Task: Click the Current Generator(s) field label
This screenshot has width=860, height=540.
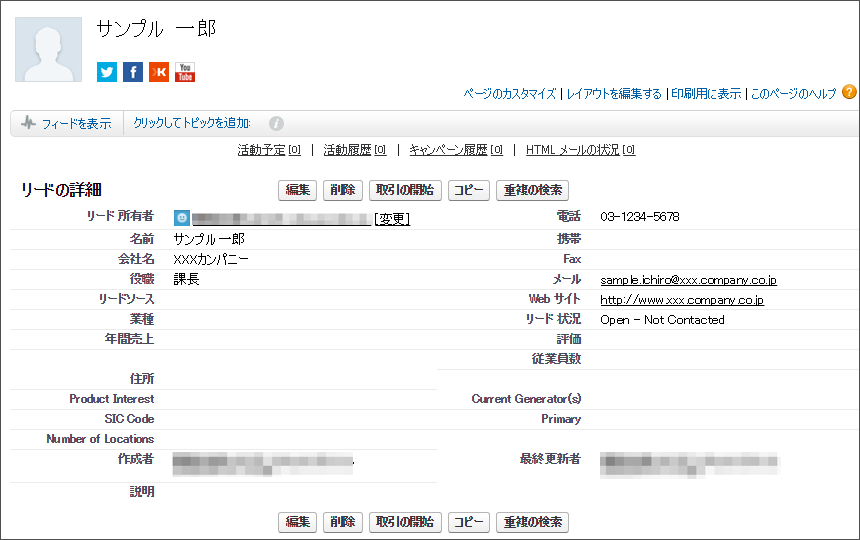Action: tap(526, 399)
